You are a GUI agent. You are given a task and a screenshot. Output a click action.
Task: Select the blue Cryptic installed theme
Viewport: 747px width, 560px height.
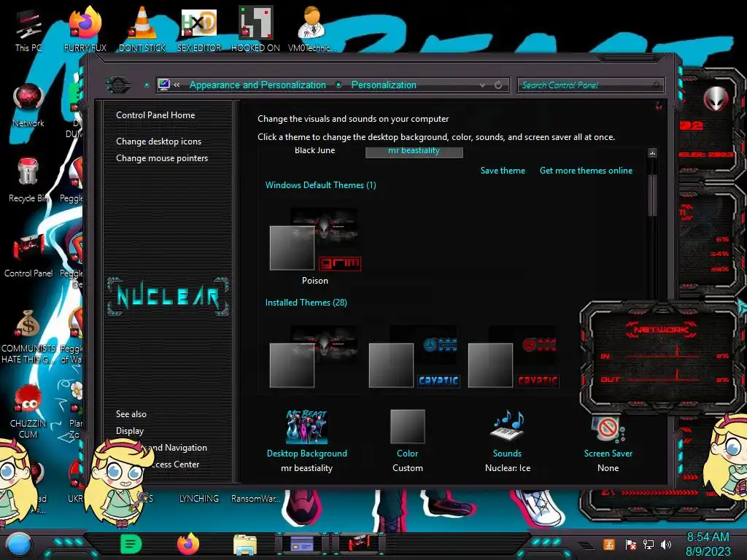tap(414, 357)
